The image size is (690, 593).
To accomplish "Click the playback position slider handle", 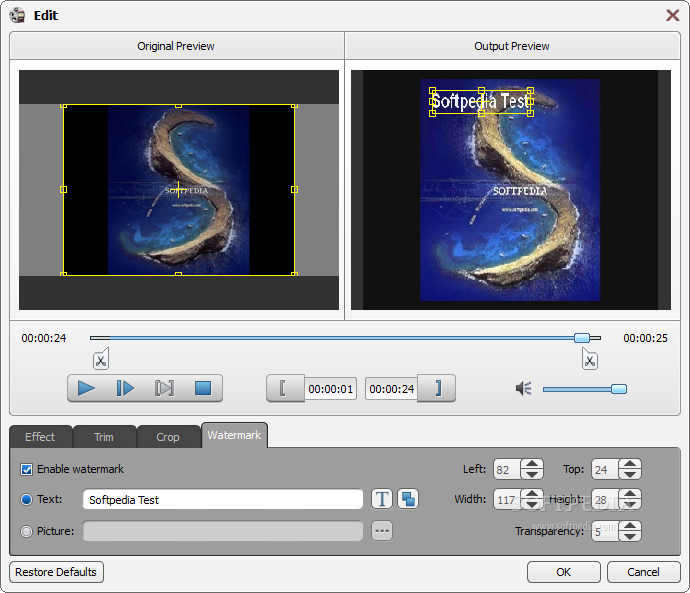I will pos(582,338).
